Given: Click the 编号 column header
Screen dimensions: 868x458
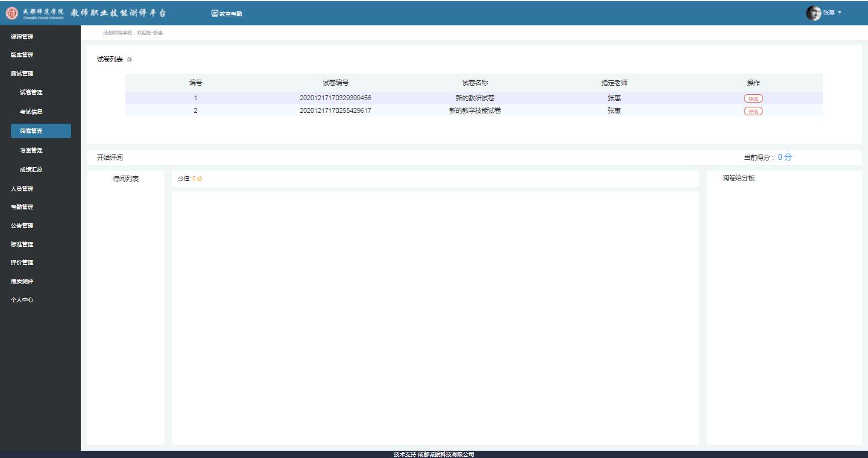Looking at the screenshot, I should point(195,83).
